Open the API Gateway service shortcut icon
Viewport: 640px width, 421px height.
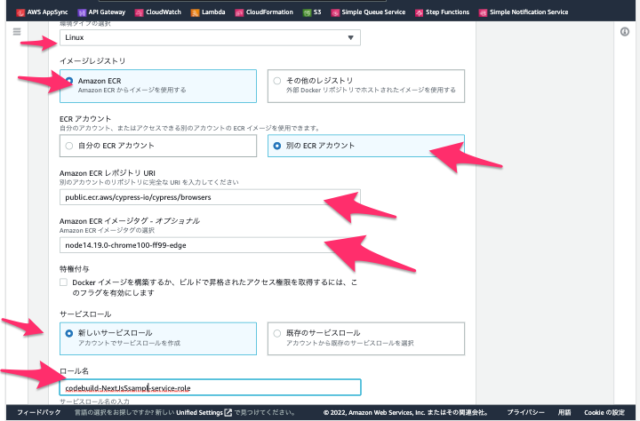point(82,13)
